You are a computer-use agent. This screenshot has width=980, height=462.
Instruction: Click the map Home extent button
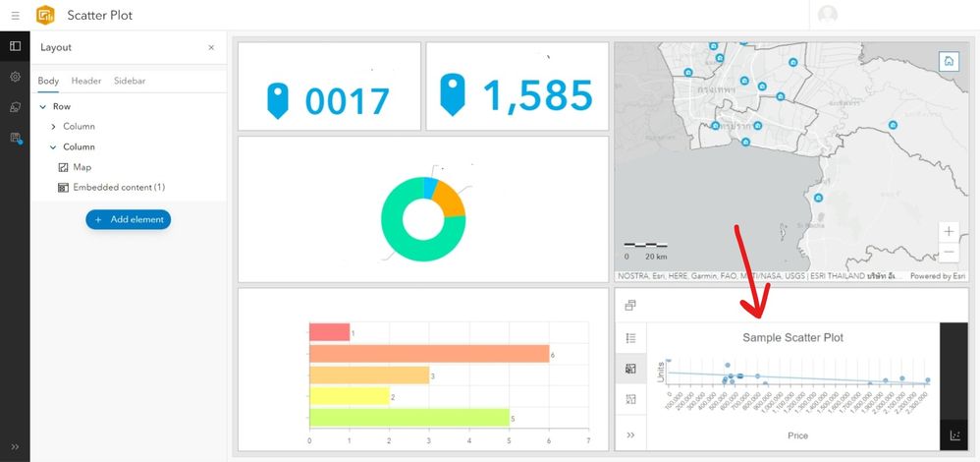949,61
